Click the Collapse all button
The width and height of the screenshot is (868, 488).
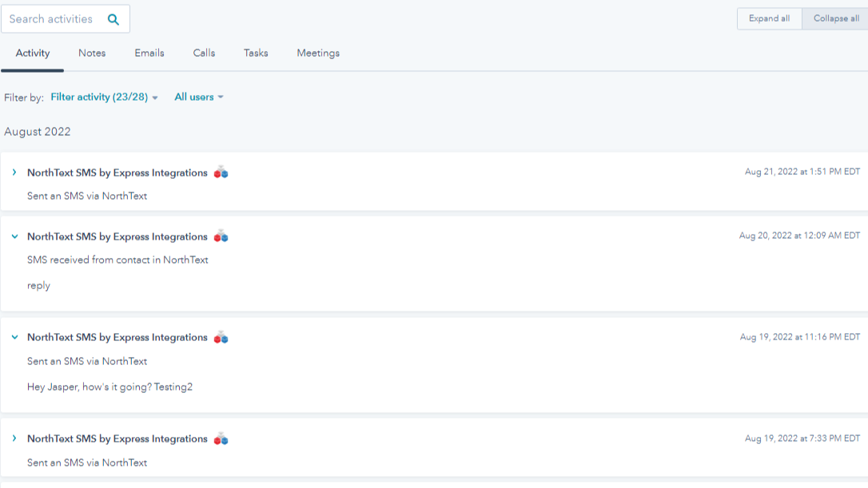tap(834, 18)
